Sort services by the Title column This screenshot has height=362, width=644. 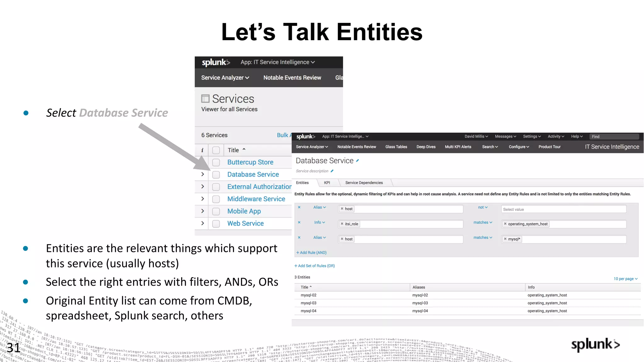(236, 150)
